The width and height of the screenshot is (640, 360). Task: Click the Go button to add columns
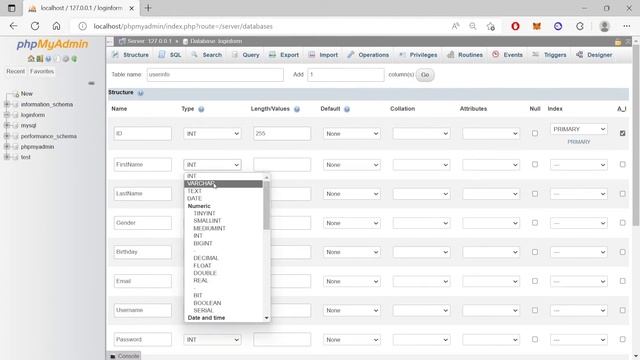coord(425,75)
